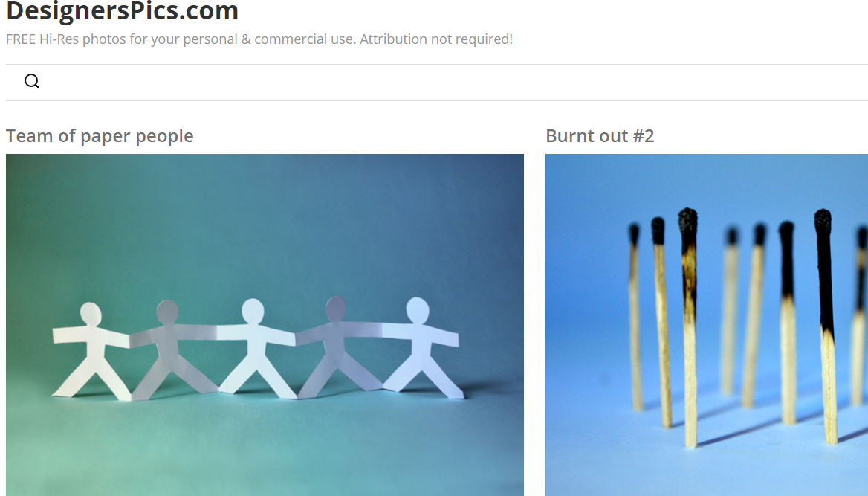868x496 pixels.
Task: Open the Burnt out #2 matches thumbnail
Action: coord(706,325)
